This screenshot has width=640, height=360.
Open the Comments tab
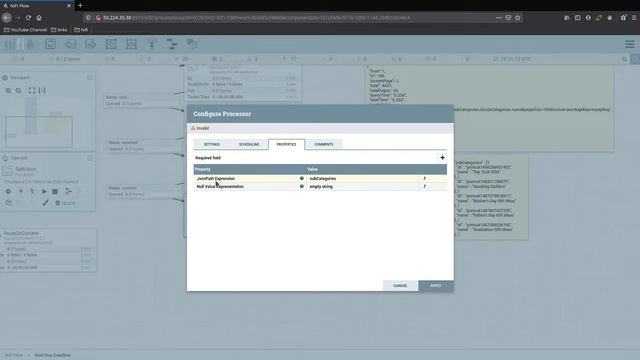point(324,144)
